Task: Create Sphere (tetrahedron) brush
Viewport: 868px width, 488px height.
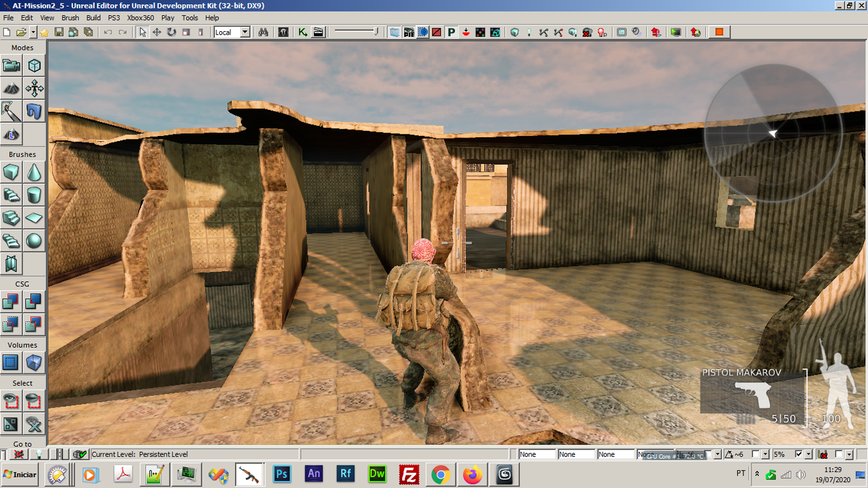Action: coord(34,240)
